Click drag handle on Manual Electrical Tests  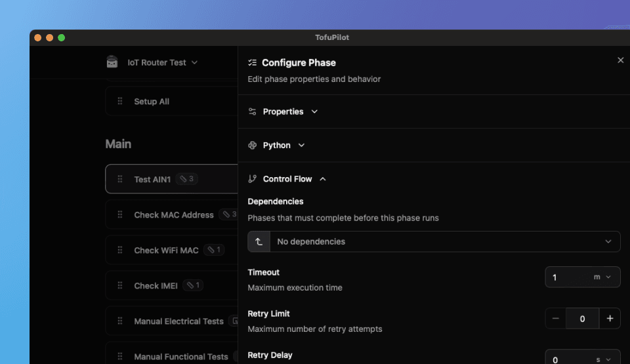point(120,321)
